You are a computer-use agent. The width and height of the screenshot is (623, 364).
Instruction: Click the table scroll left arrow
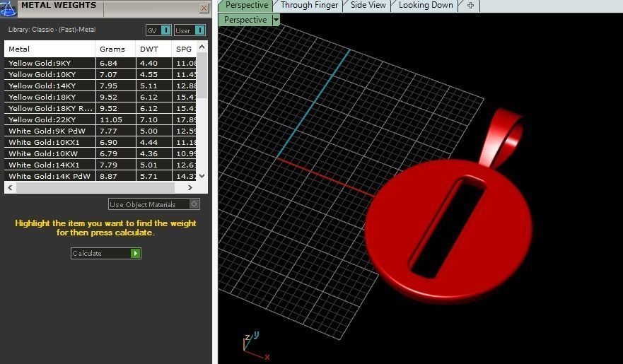click(x=10, y=188)
